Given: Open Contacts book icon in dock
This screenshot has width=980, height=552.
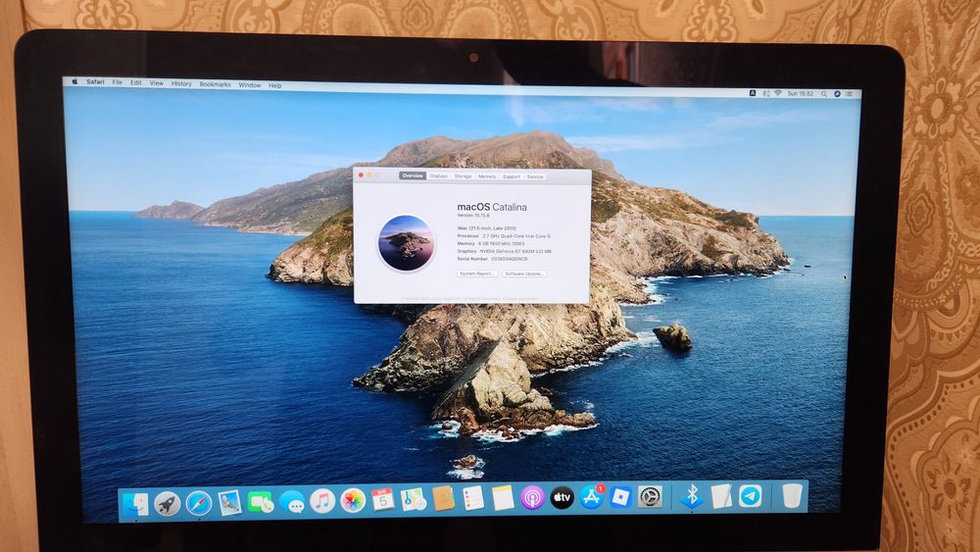Looking at the screenshot, I should tap(443, 498).
